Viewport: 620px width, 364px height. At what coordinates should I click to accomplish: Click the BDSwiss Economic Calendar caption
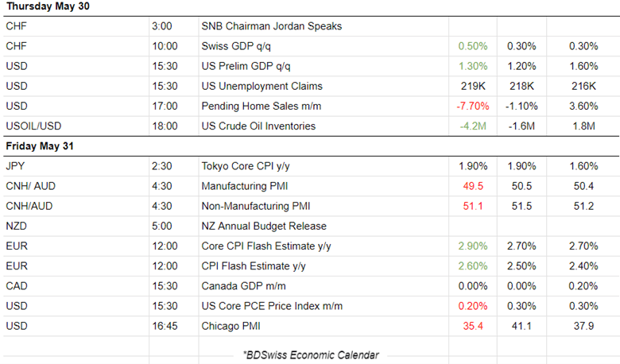(311, 354)
